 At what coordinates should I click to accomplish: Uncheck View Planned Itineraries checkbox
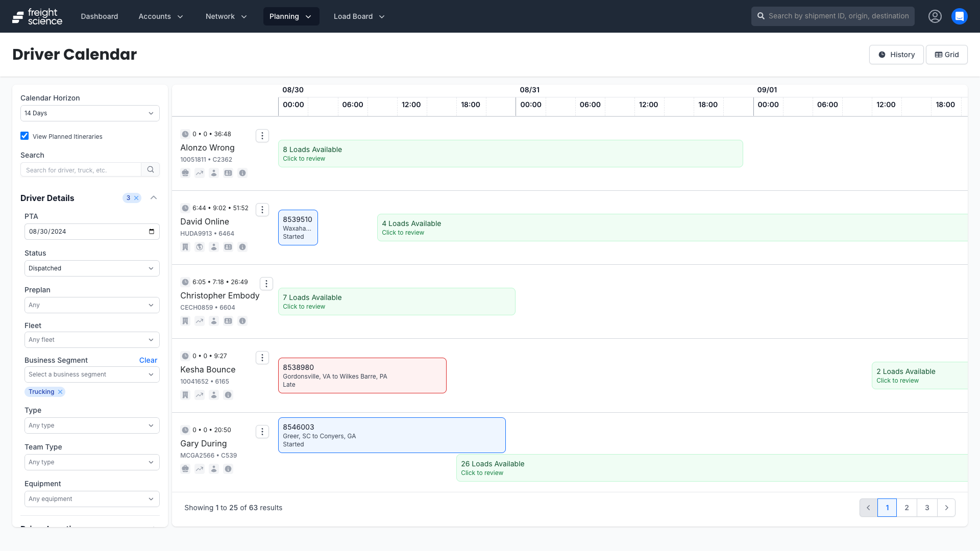[24, 136]
